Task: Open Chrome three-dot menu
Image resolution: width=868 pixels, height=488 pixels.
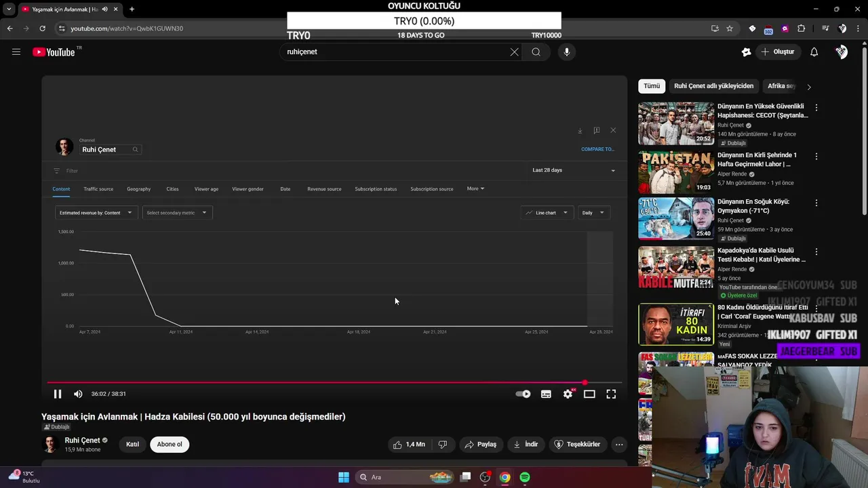Action: tap(859, 28)
